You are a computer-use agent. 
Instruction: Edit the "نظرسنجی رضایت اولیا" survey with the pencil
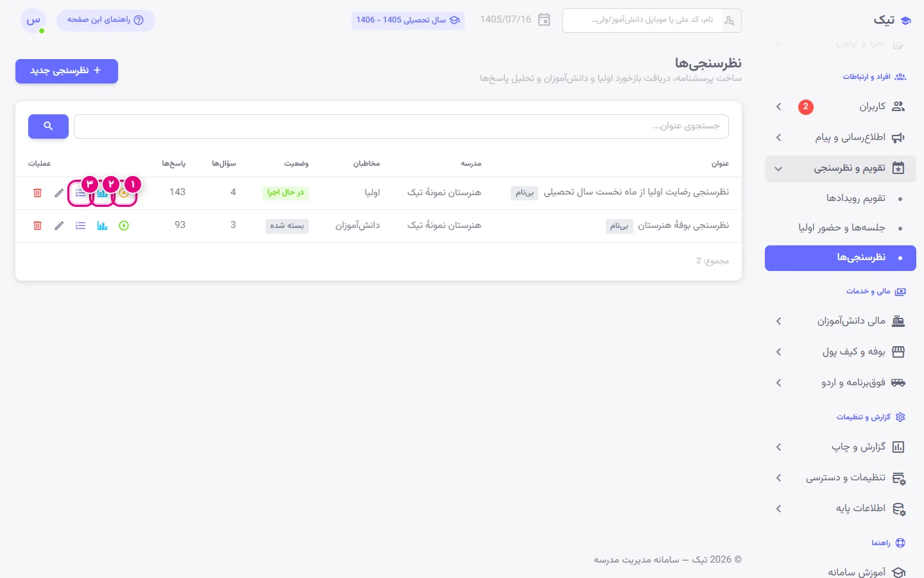(x=59, y=193)
